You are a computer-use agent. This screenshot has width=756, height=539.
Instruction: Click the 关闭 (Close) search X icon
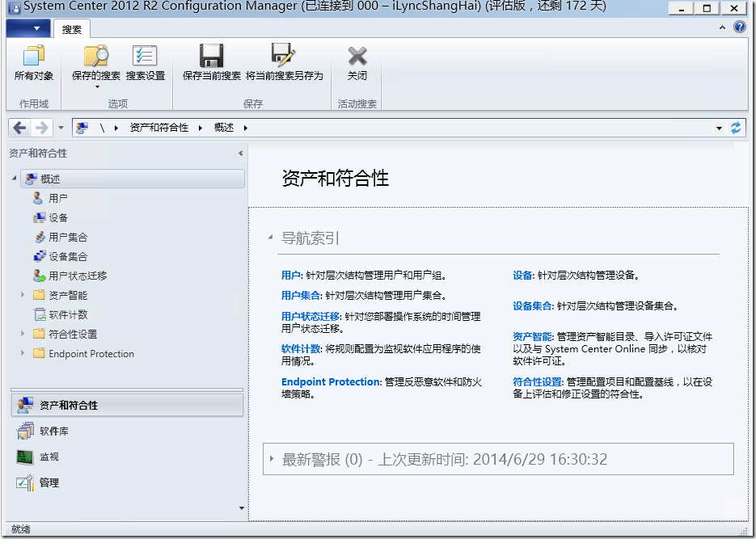pyautogui.click(x=357, y=57)
